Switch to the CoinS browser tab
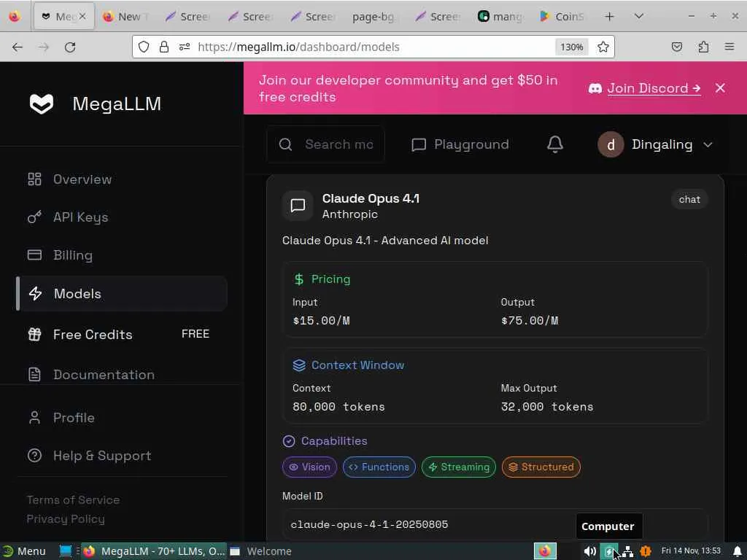Image resolution: width=747 pixels, height=560 pixels. pyautogui.click(x=562, y=17)
